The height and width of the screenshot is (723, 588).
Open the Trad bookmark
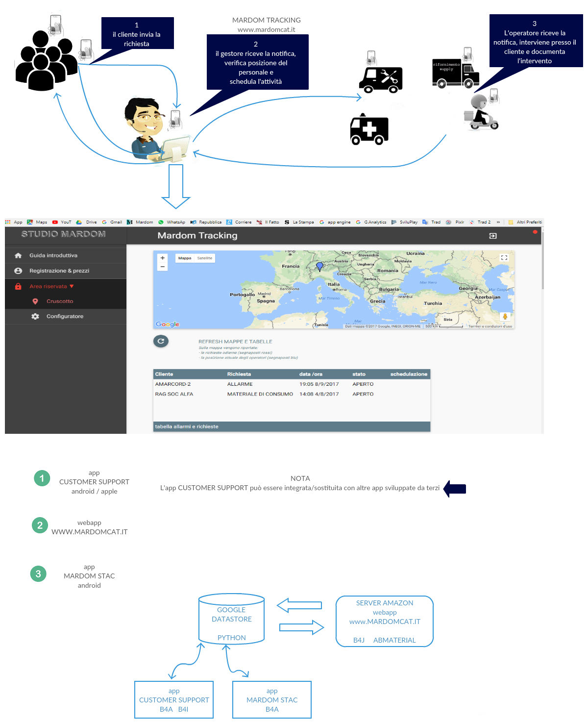[431, 222]
